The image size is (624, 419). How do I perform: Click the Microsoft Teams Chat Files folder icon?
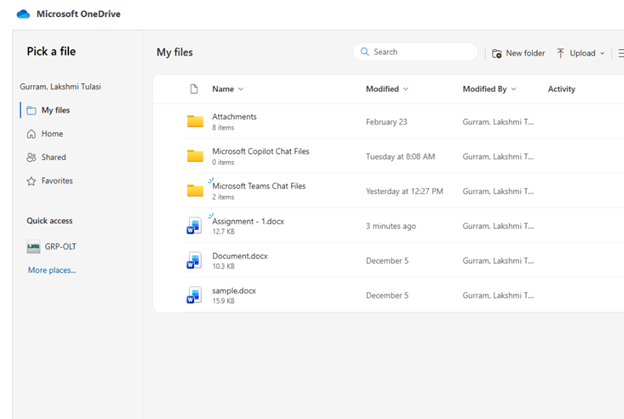(x=195, y=190)
